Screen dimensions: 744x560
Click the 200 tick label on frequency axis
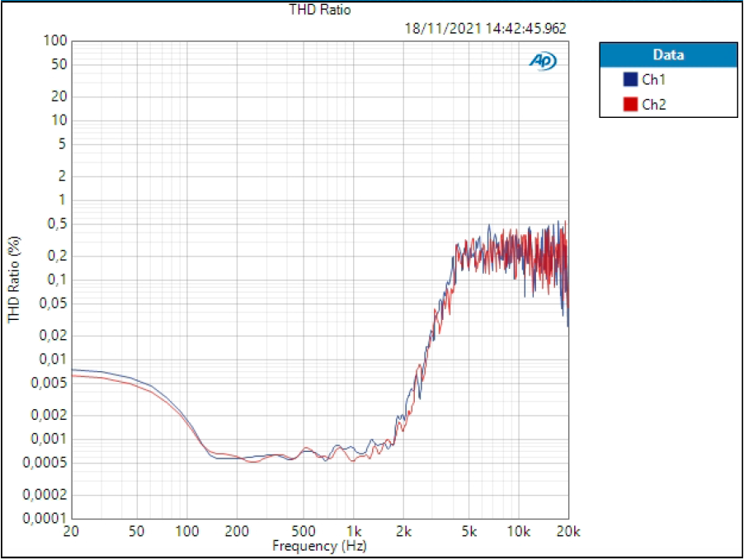point(237,530)
